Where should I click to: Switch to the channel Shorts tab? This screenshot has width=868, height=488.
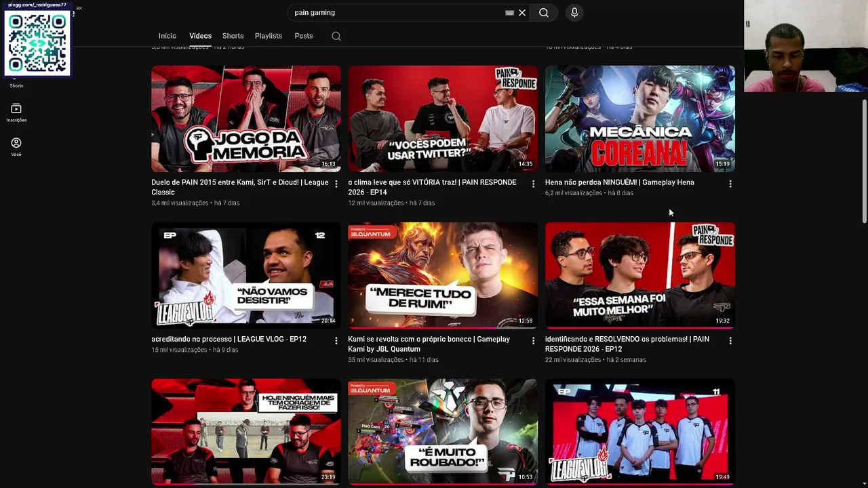tap(233, 36)
